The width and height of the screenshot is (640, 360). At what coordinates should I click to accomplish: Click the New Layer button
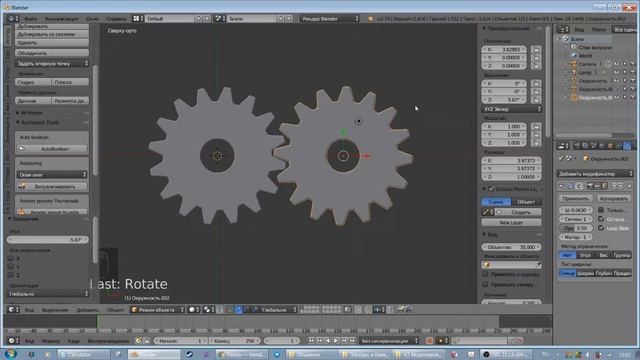pos(511,222)
